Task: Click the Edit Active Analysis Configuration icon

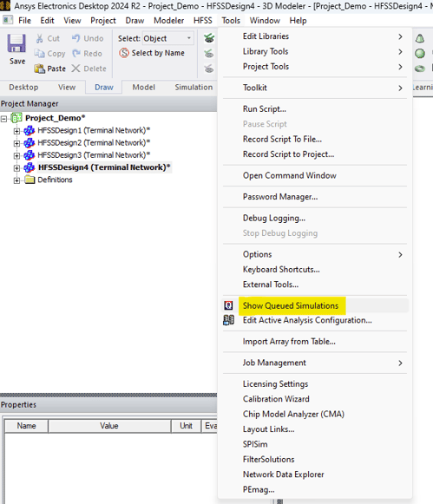Action: click(228, 320)
